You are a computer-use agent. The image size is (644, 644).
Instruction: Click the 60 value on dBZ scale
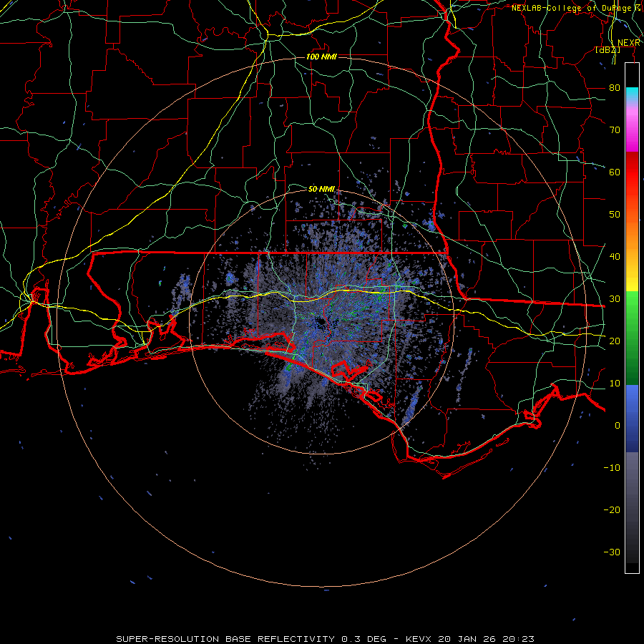point(615,172)
